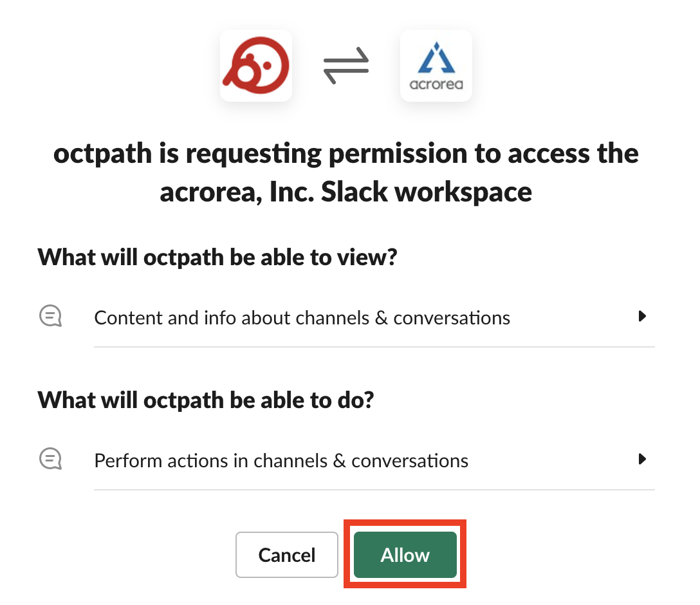This screenshot has height=605, width=700.
Task: Select 'Content and info about channels & conversations' text
Action: tap(302, 318)
